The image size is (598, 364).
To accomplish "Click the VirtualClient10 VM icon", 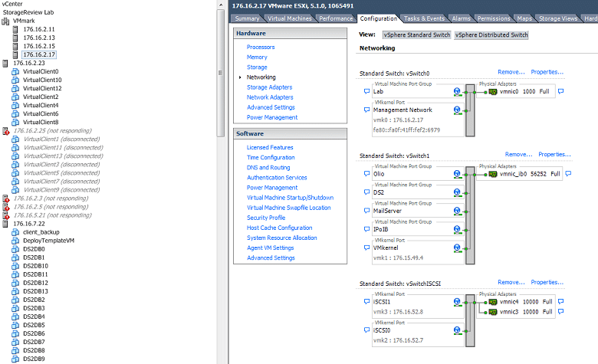I will 15,80.
